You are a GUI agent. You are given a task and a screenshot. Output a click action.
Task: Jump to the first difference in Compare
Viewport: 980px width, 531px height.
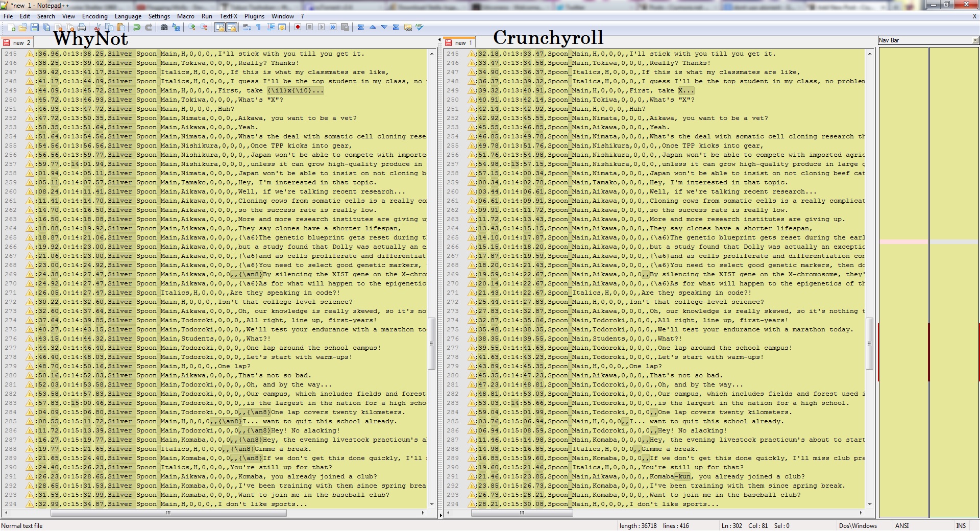point(361,27)
